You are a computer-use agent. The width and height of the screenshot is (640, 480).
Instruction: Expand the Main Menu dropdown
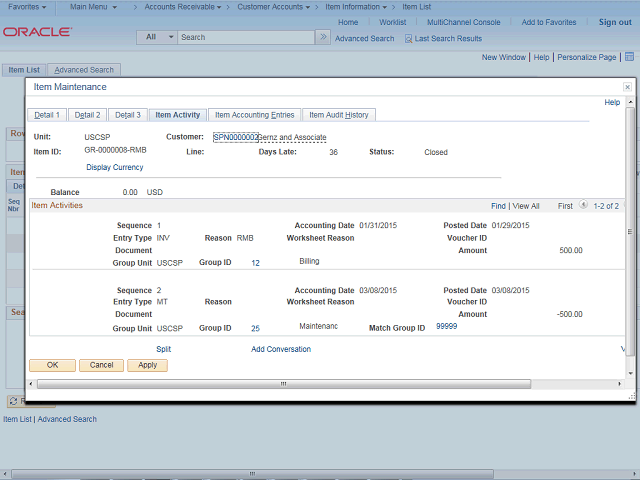coord(94,7)
